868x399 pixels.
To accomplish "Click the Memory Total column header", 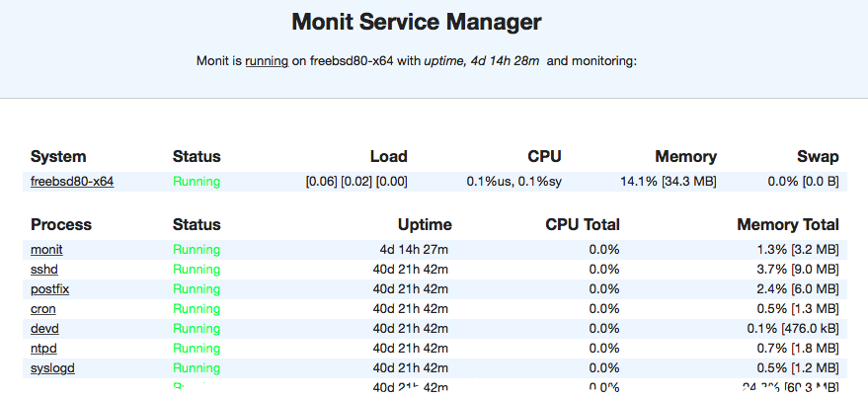I will tap(787, 224).
